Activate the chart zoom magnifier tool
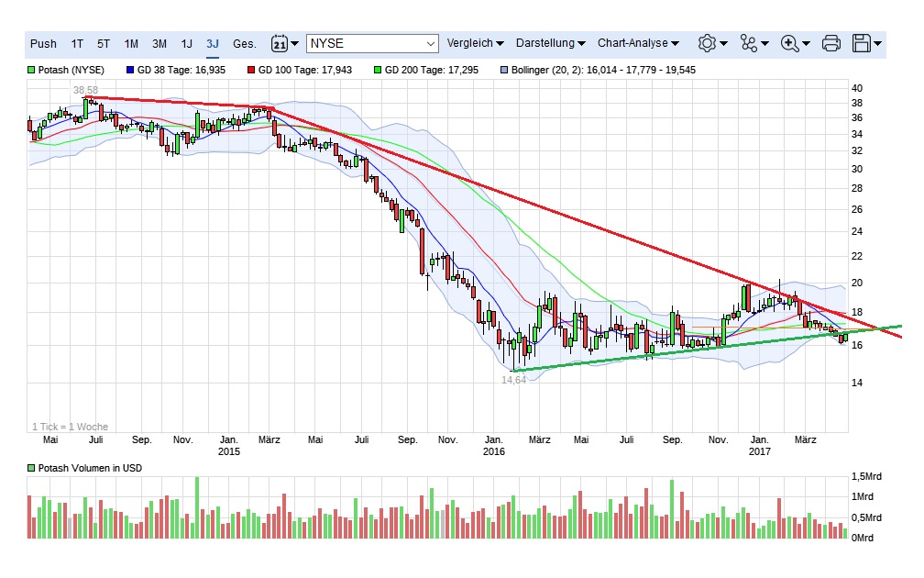 [788, 42]
